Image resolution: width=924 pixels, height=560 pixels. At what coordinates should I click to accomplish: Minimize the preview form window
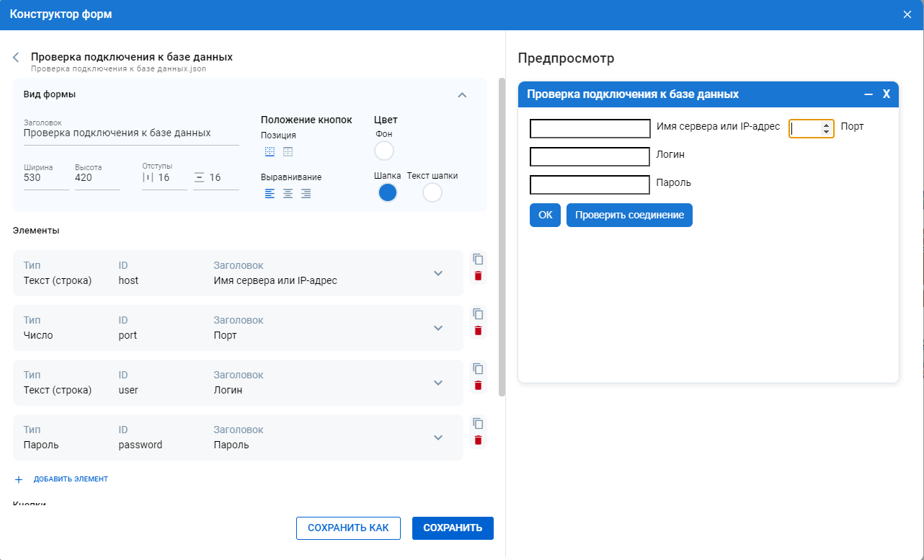[x=869, y=94]
